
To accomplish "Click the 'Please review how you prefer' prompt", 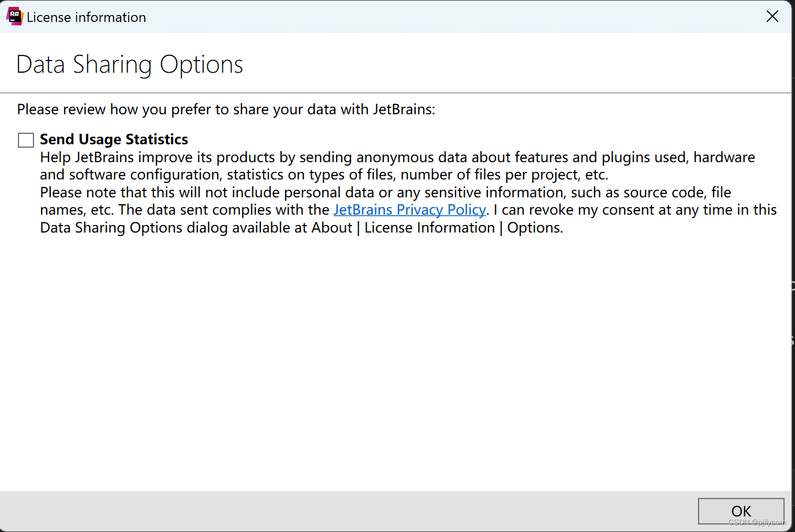I will (226, 110).
